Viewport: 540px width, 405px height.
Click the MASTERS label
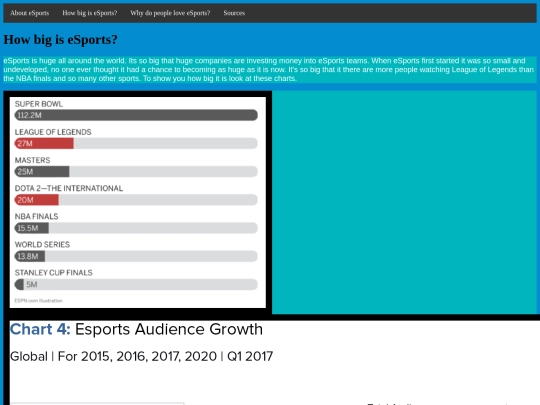(x=32, y=160)
